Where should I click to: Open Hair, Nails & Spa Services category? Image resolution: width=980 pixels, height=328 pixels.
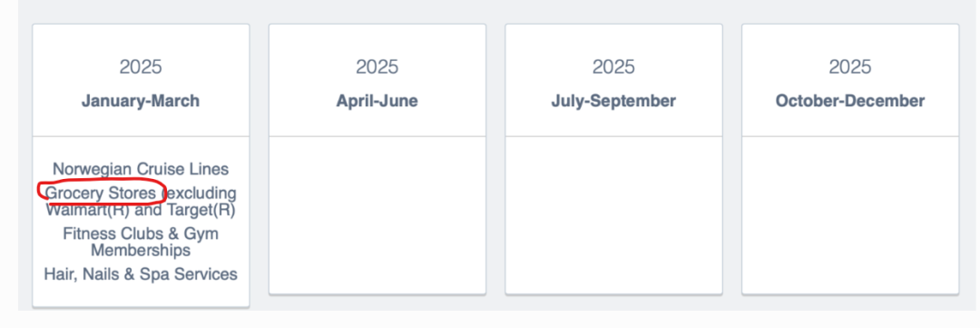tap(141, 274)
